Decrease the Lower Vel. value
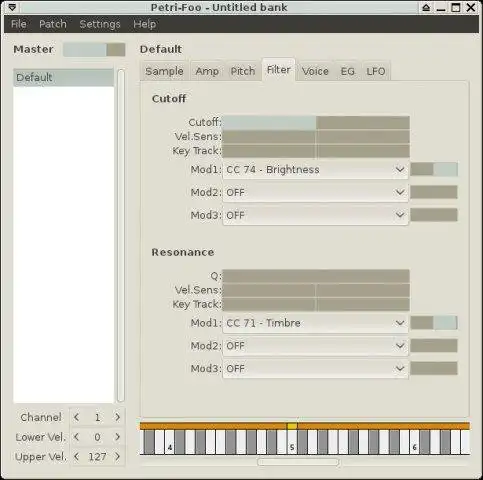 [x=77, y=437]
